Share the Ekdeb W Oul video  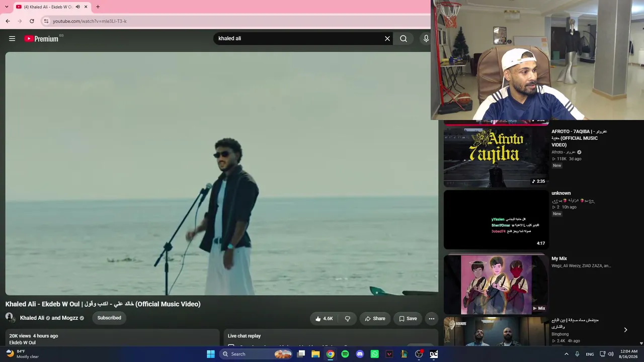coord(375,318)
